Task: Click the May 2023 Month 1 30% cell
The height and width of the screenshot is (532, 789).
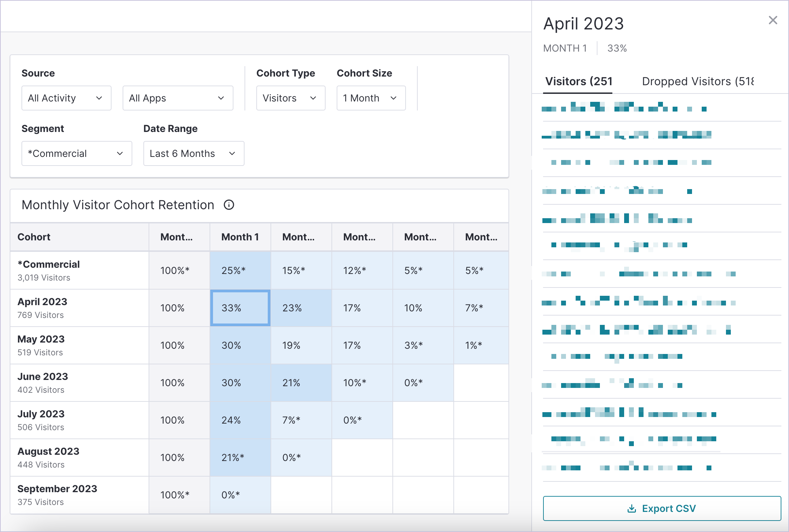Action: (x=240, y=345)
